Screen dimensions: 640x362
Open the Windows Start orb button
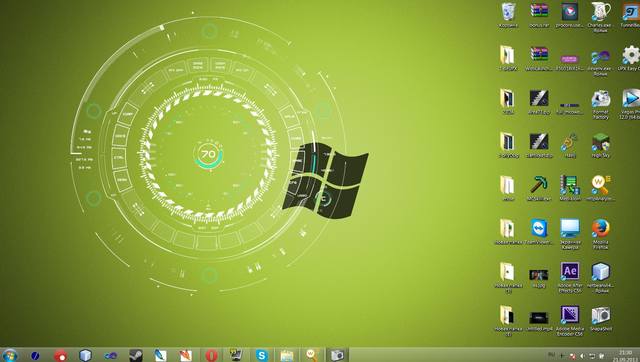click(10, 355)
